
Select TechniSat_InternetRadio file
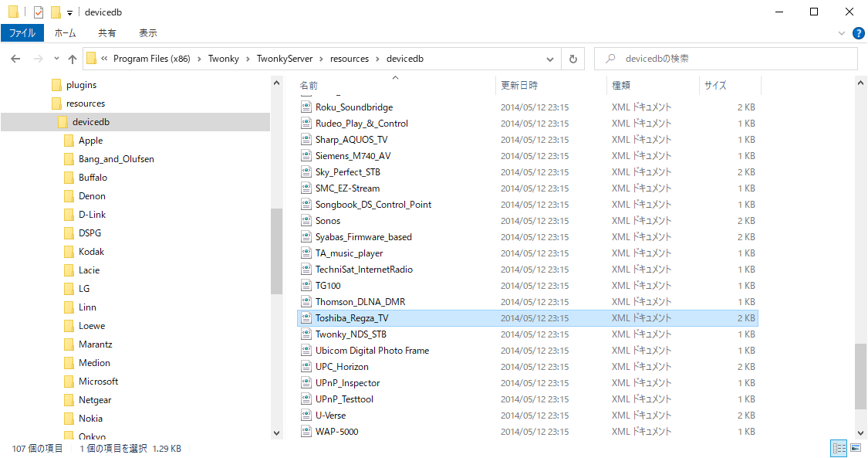pyautogui.click(x=364, y=269)
